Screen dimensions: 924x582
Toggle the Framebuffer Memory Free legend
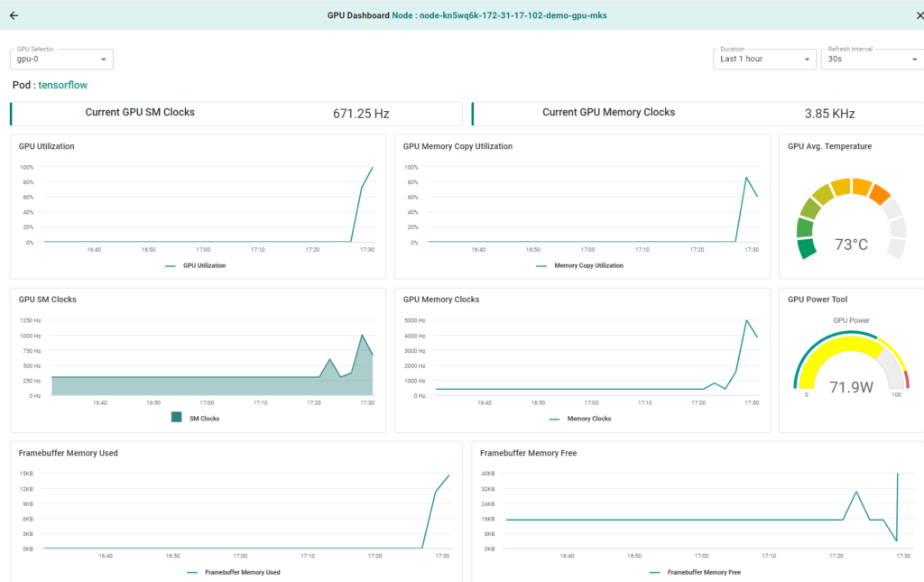click(695, 572)
